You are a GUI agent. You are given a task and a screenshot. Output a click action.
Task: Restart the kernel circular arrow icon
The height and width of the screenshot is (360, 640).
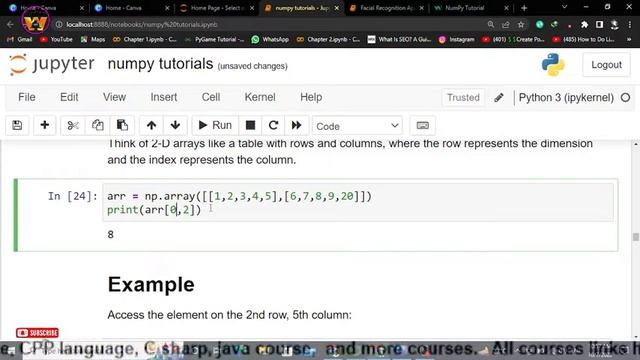coord(273,125)
